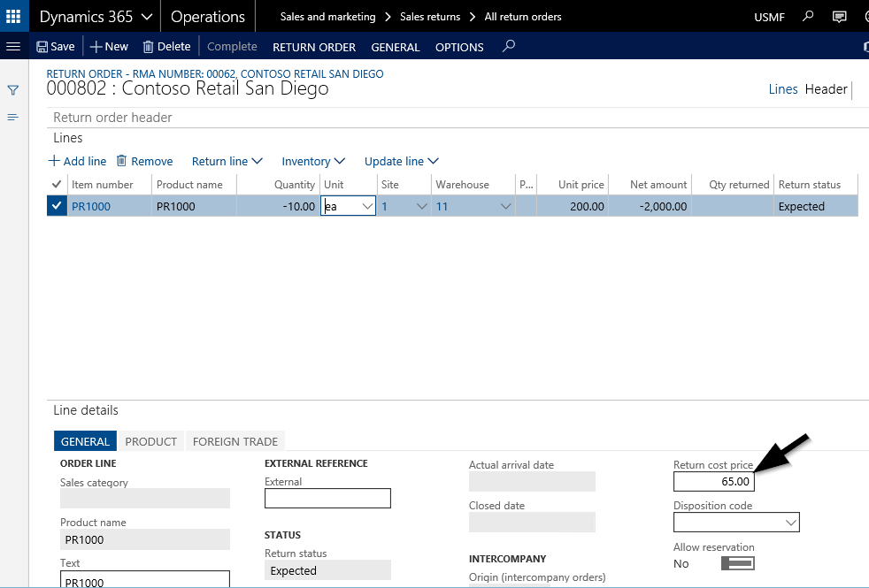Open the messages chat icon
This screenshot has width=869, height=588.
tap(839, 17)
